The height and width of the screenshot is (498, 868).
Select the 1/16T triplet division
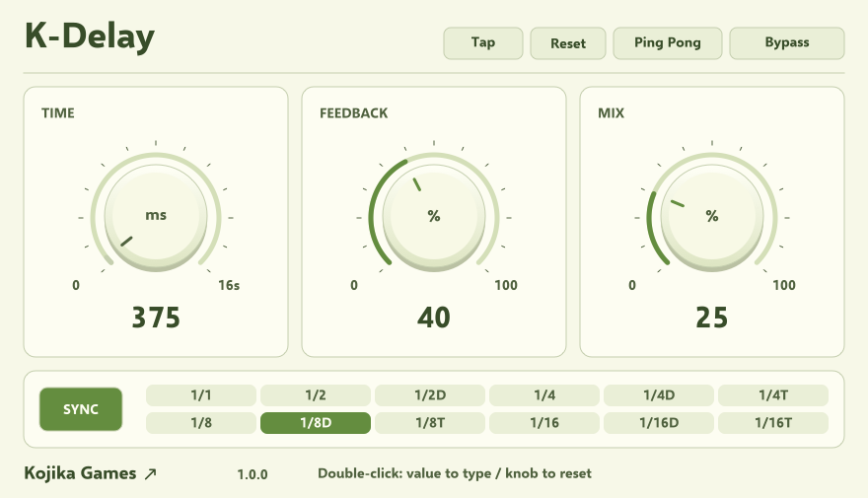773,423
